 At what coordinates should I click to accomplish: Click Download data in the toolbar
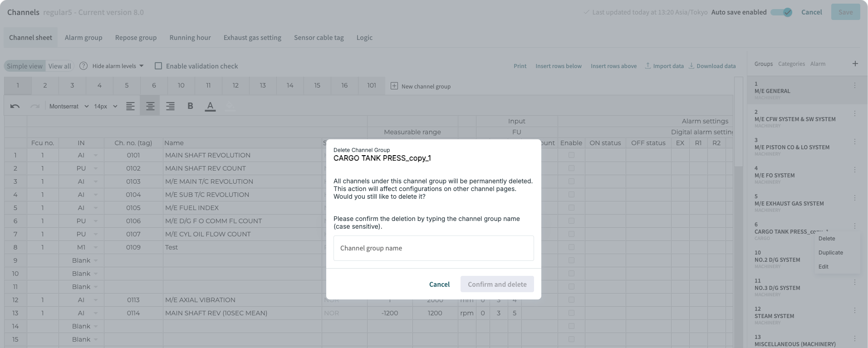coord(712,66)
